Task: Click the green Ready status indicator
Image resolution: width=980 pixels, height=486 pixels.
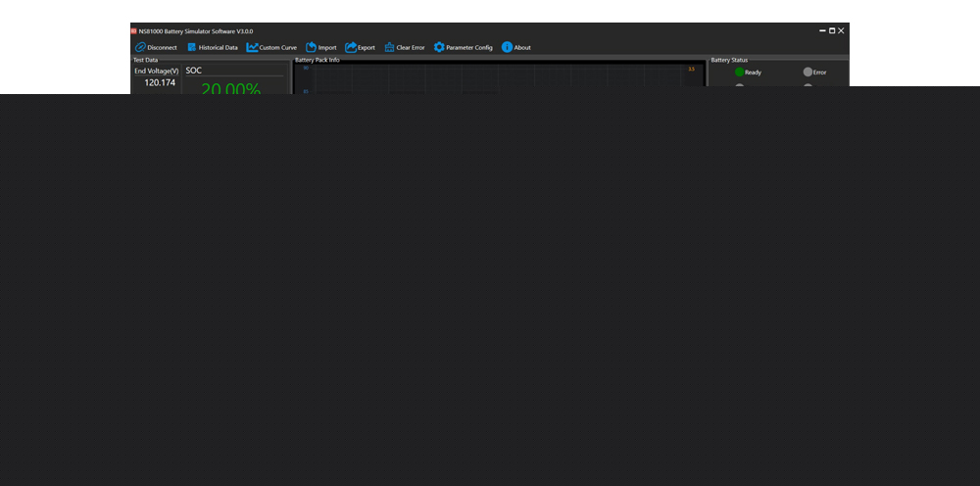Action: [739, 72]
